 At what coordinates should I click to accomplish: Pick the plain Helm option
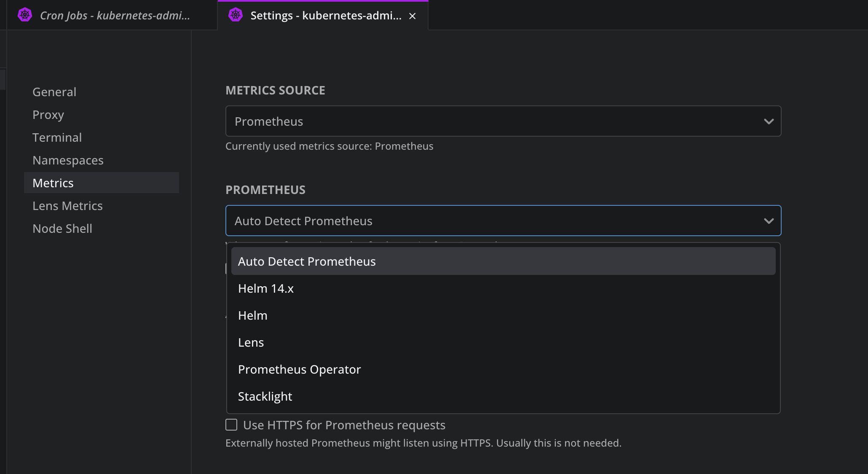(x=503, y=315)
